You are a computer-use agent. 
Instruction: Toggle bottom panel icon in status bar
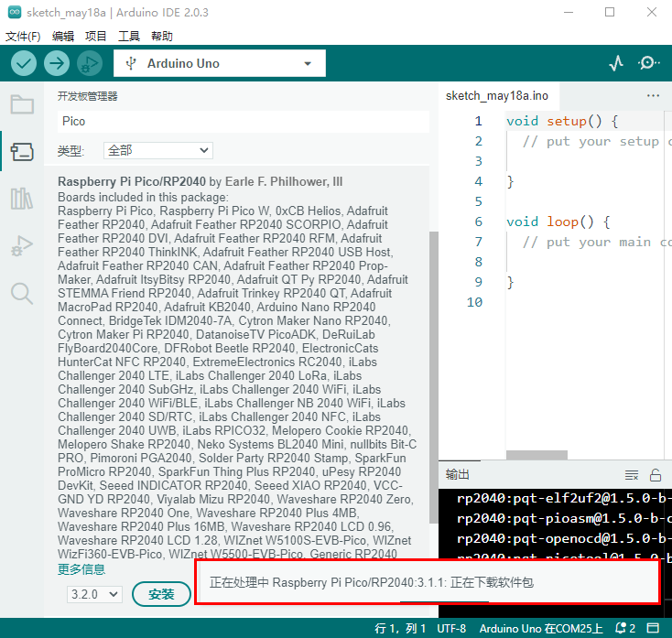pos(653,629)
